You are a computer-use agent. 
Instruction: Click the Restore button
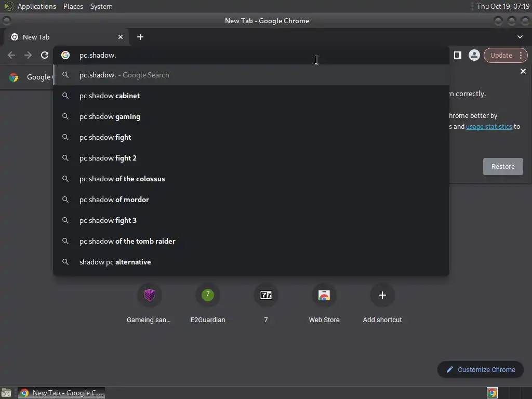(503, 167)
